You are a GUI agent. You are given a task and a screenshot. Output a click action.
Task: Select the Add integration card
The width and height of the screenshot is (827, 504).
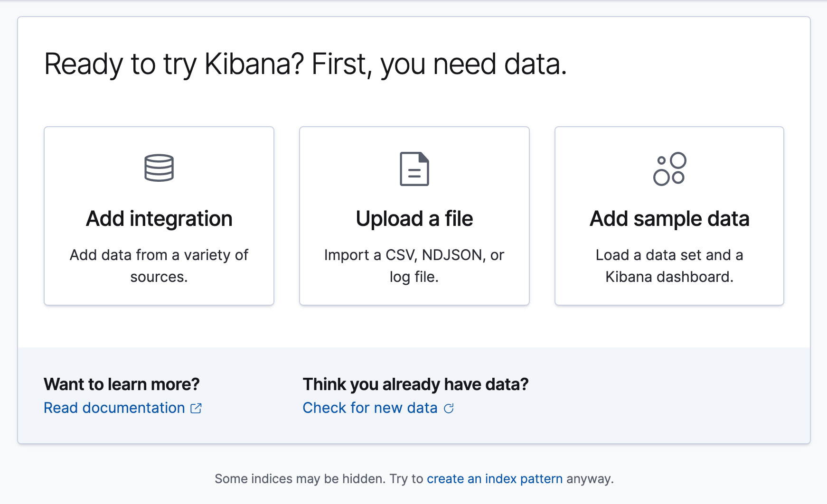159,215
